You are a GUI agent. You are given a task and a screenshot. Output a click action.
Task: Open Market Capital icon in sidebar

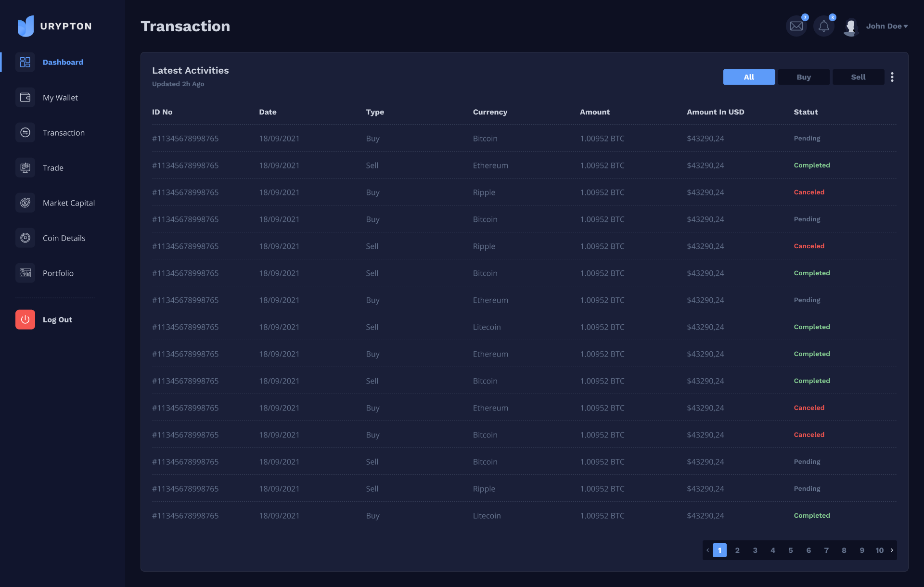point(25,203)
